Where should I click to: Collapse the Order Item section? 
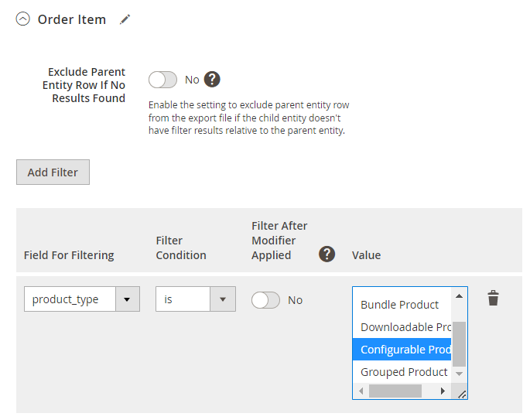click(x=23, y=19)
